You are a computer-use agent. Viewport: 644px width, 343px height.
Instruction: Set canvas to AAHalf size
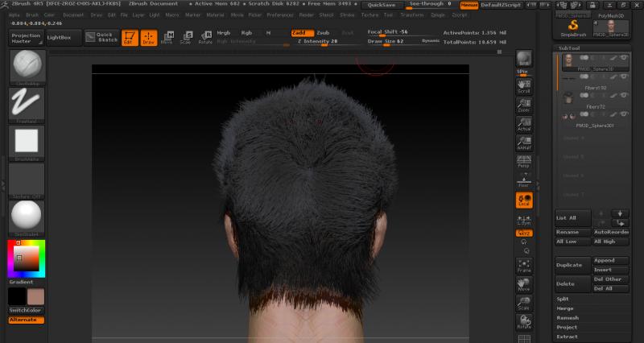[524, 143]
